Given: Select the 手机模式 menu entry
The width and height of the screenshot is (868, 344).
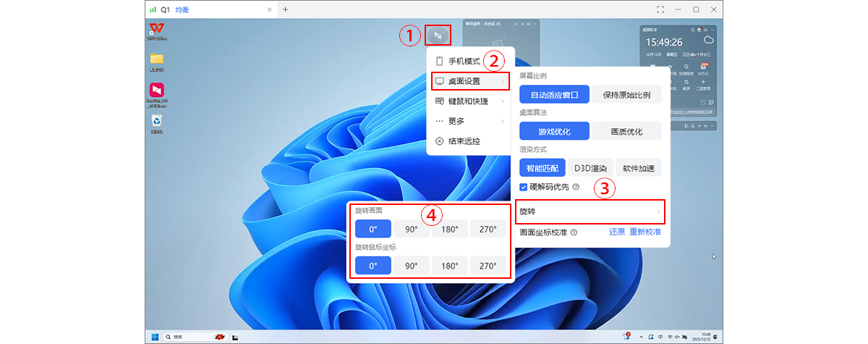Looking at the screenshot, I should 470,60.
